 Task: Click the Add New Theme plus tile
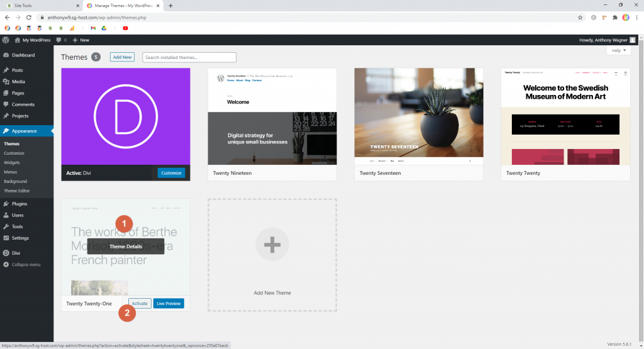(x=272, y=255)
